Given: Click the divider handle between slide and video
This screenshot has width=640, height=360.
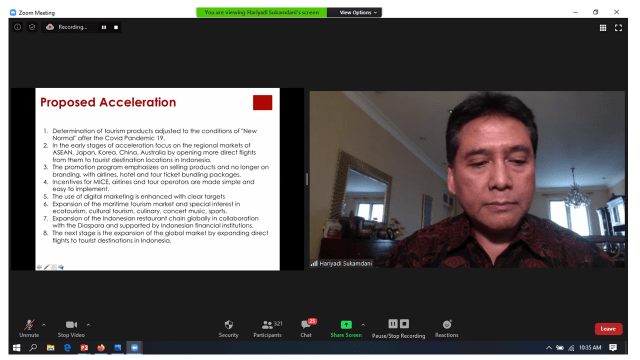Looking at the screenshot, I should 307,179.
